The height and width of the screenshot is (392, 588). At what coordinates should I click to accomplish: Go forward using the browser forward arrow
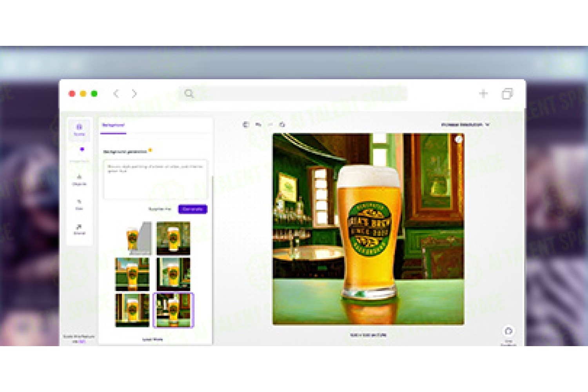134,94
